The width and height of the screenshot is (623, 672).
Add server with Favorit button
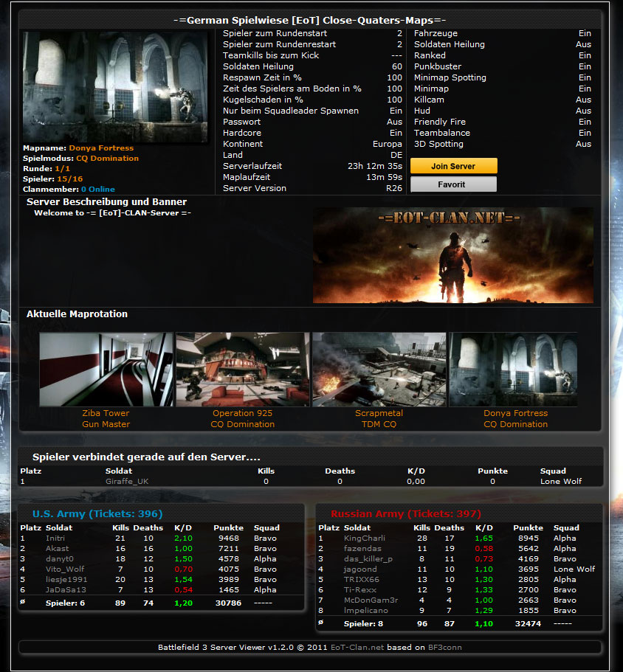tap(454, 184)
